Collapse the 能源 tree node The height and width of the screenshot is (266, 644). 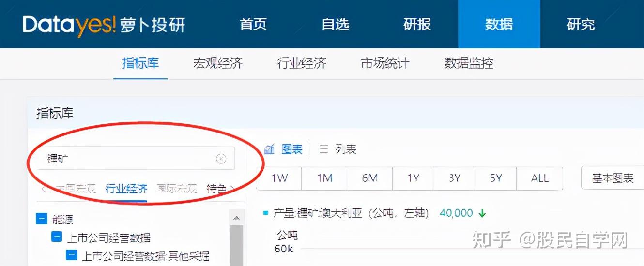click(x=42, y=219)
